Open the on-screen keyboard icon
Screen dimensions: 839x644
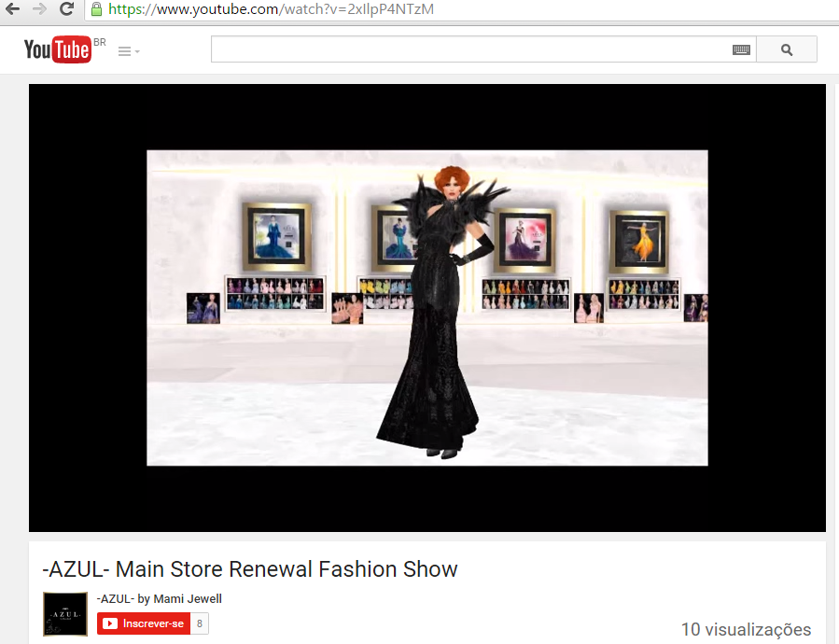pos(741,50)
